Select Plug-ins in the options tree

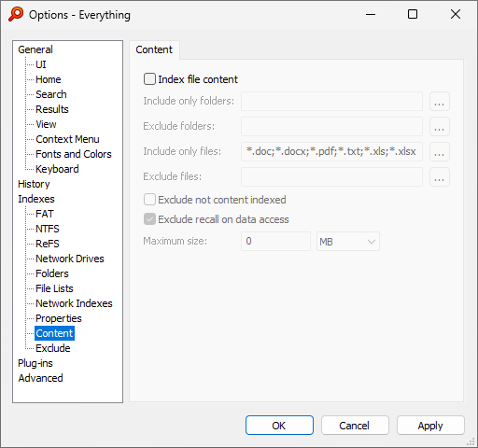click(x=35, y=363)
